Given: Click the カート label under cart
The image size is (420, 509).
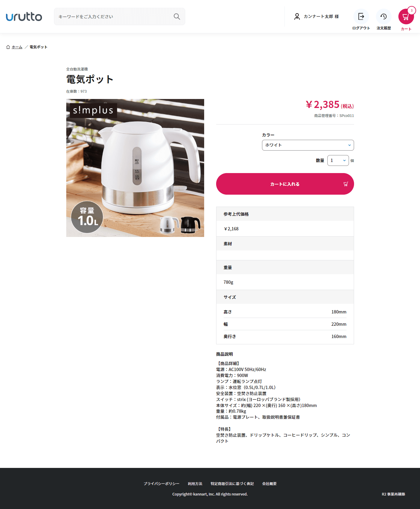Looking at the screenshot, I should click(x=406, y=29).
